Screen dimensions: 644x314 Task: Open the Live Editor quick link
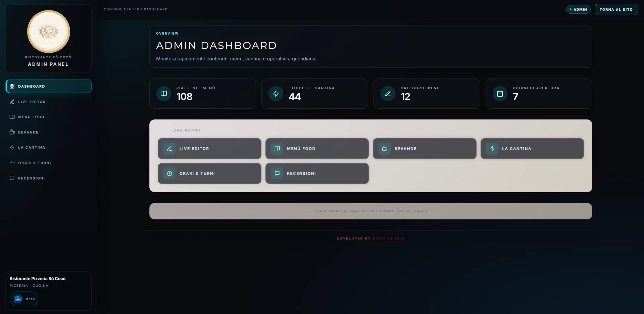pyautogui.click(x=209, y=149)
